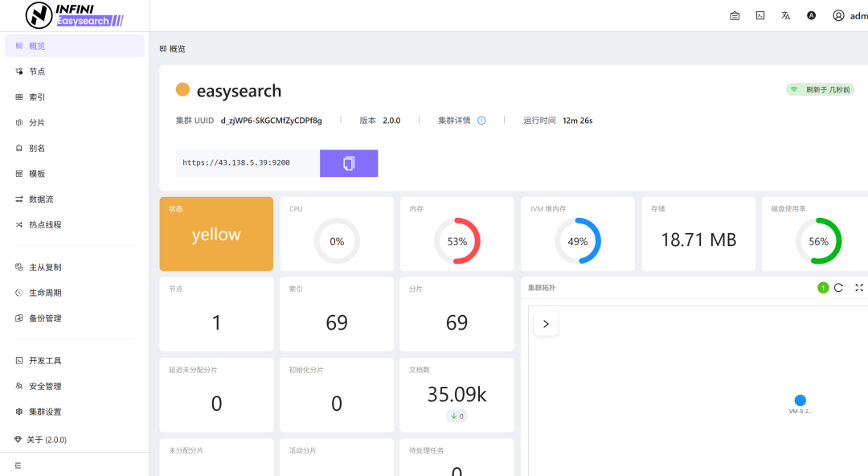Click the INFINI Easysearch logo

pos(74,15)
